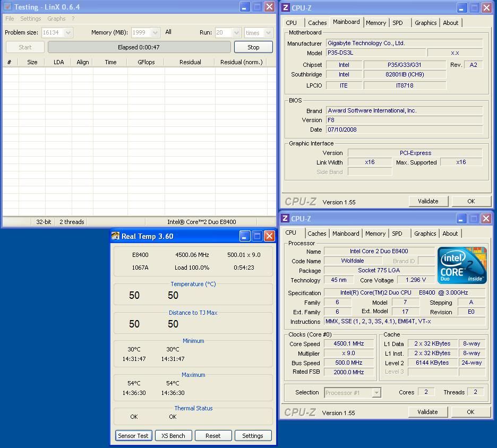This screenshot has width=497, height=448.
Task: Click Validate in lower CPU-Z window
Action: [x=427, y=412]
